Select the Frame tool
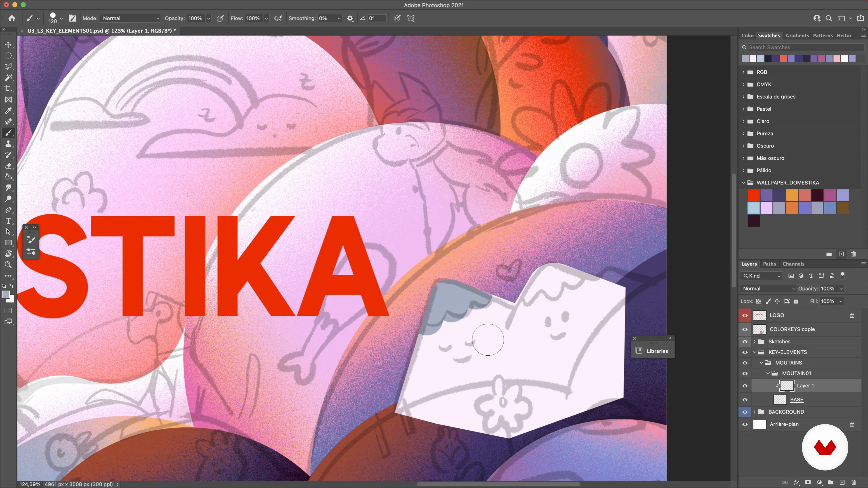This screenshot has width=868, height=488. (8, 100)
